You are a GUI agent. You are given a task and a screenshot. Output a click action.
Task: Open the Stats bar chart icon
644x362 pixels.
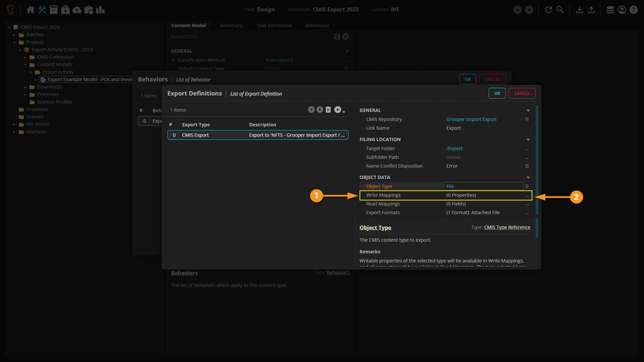100,10
